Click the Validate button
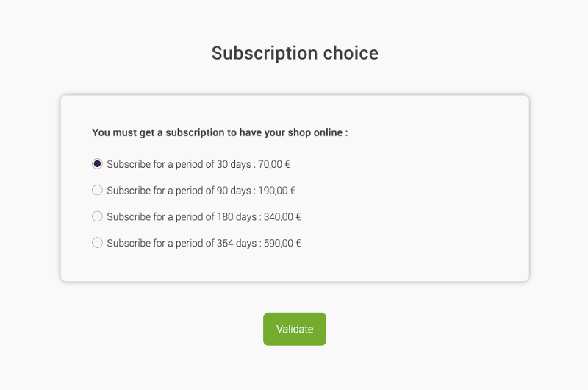 point(295,329)
